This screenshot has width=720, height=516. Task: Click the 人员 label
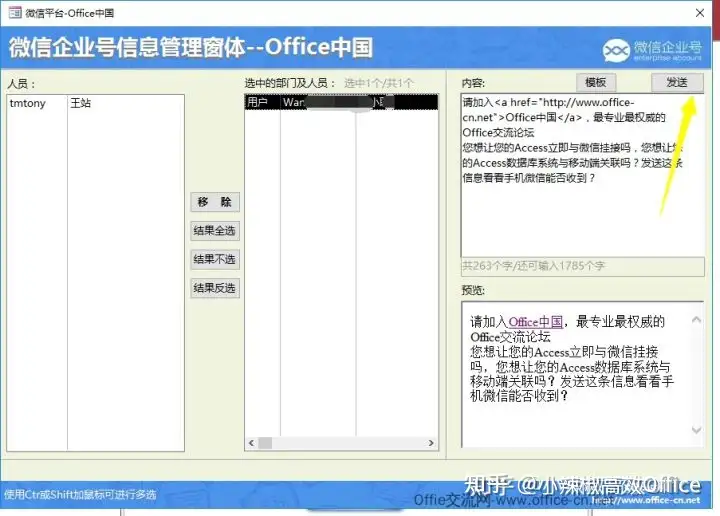click(x=21, y=84)
